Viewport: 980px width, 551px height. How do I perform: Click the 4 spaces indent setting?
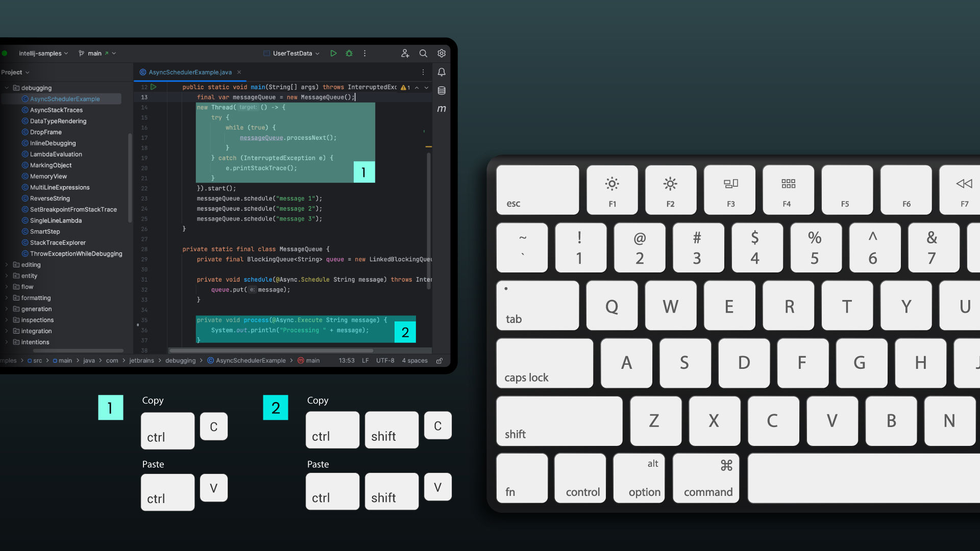click(414, 361)
